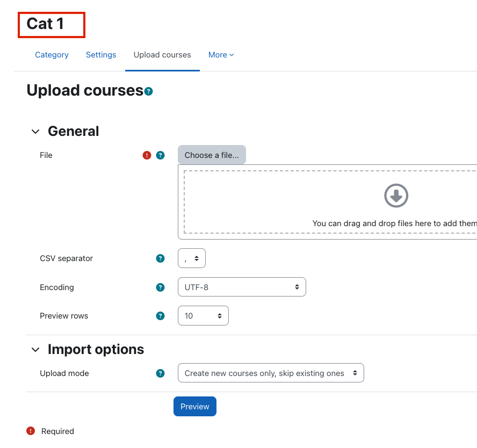
Task: Click the Preview button
Action: pos(195,407)
